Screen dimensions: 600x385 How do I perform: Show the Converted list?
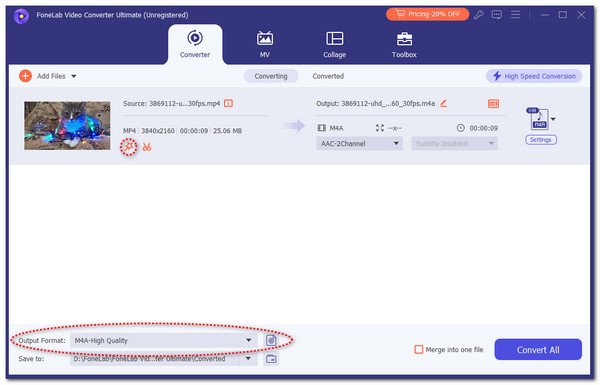(328, 76)
